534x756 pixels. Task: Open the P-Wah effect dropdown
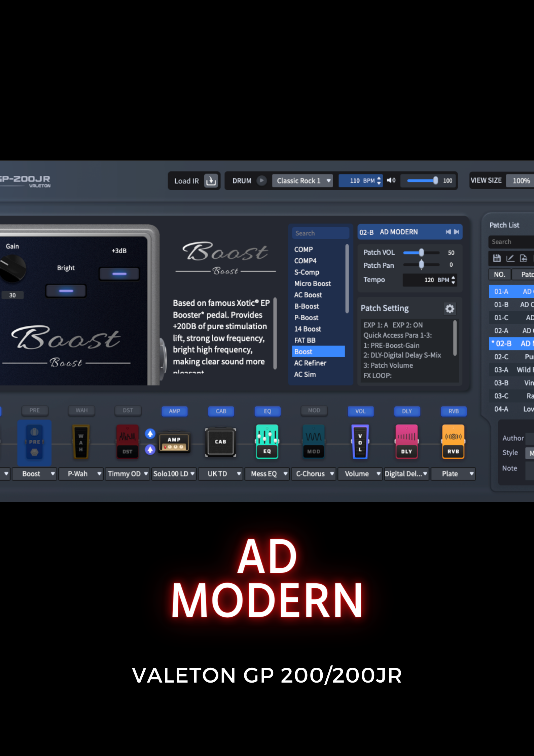[81, 474]
